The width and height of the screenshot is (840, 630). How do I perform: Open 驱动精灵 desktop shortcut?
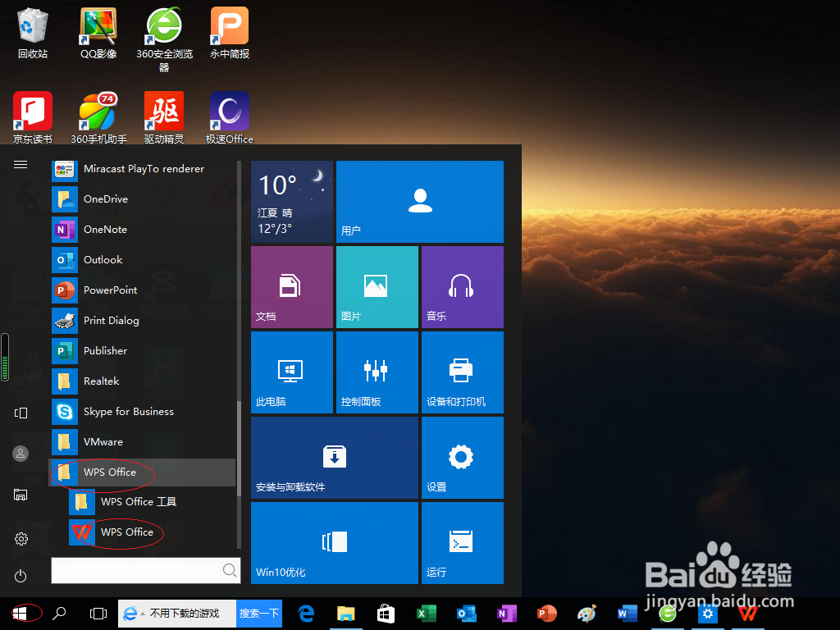(x=164, y=117)
